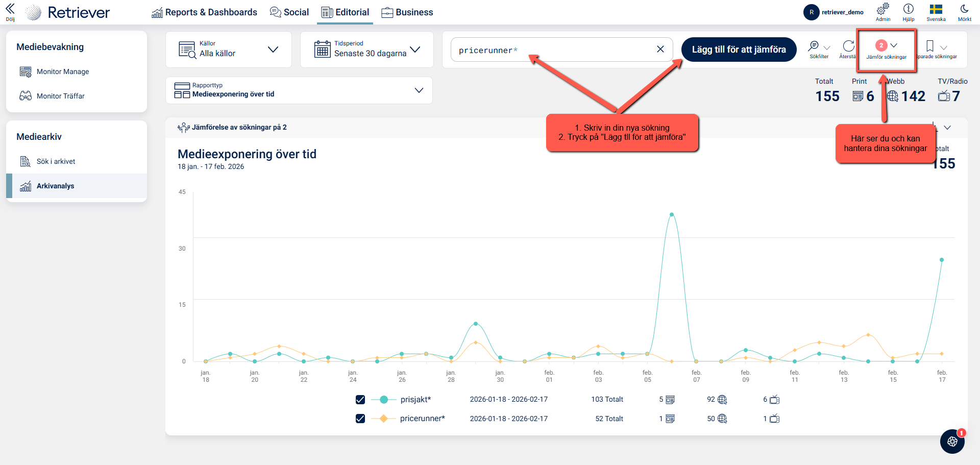Click the Mediearkiv section heading

[39, 137]
